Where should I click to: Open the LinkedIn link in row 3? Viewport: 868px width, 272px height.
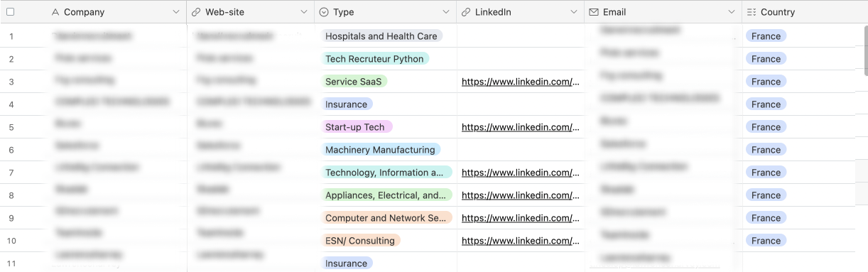[521, 82]
